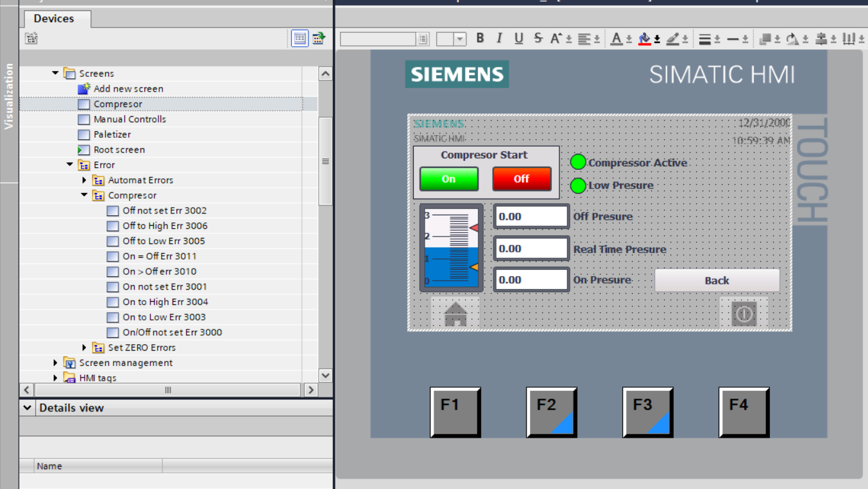Toggle bold text formatting
The height and width of the screenshot is (489, 868).
[x=480, y=38]
